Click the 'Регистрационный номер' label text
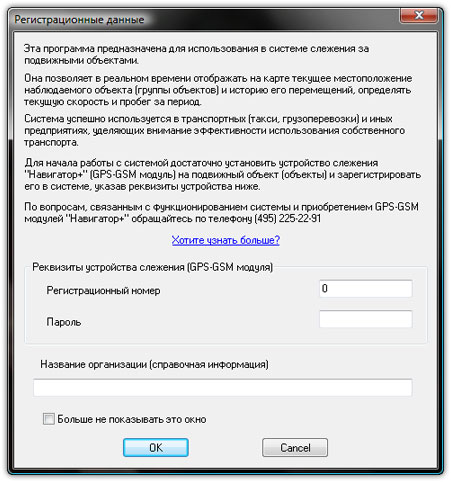This screenshot has height=482, width=451. tap(103, 290)
